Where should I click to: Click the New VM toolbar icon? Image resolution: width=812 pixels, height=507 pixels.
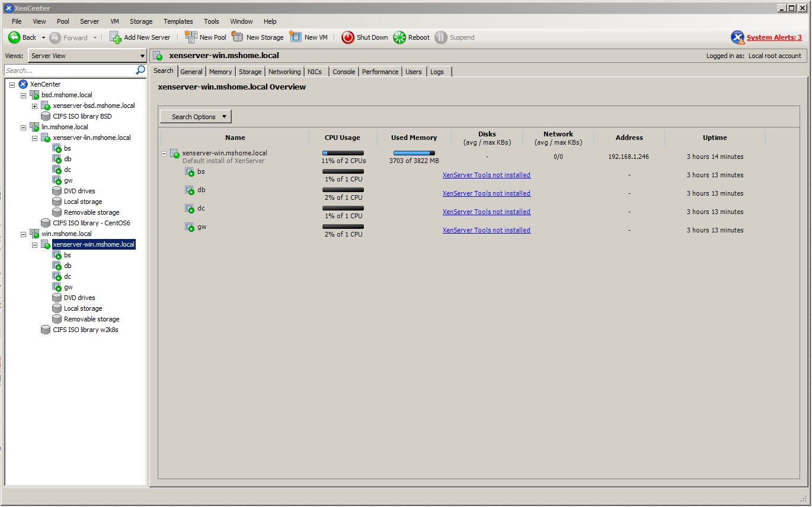pyautogui.click(x=296, y=37)
